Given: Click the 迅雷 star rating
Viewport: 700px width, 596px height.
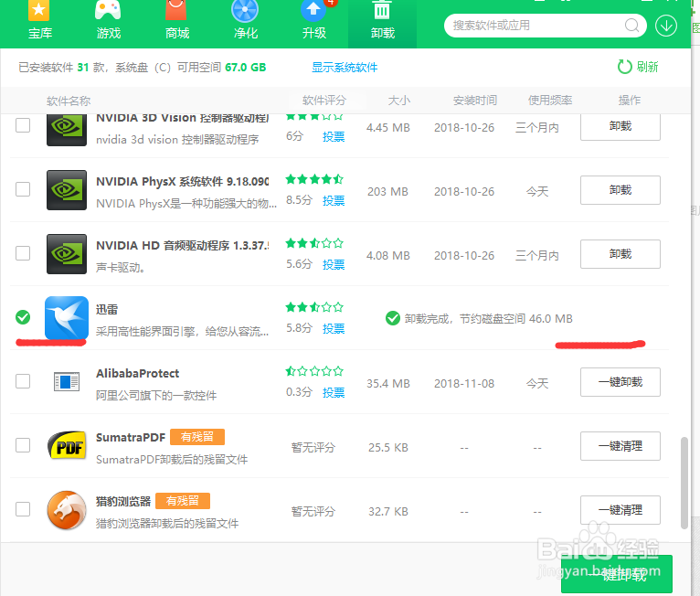Looking at the screenshot, I should (x=314, y=308).
